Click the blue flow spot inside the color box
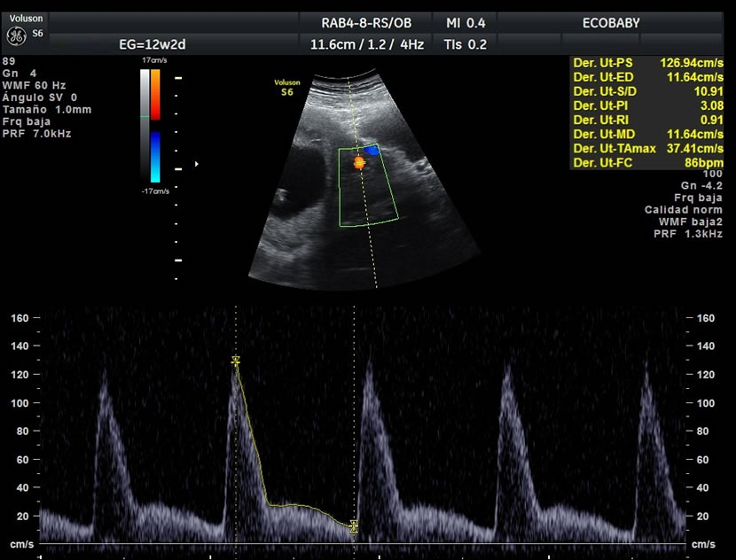The image size is (736, 560). coord(372,152)
